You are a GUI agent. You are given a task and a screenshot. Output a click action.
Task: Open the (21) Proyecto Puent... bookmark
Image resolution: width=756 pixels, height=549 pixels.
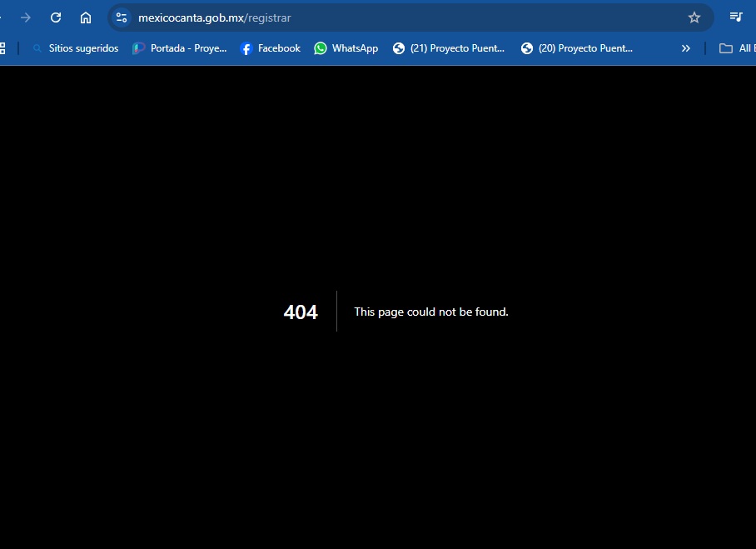click(x=449, y=48)
